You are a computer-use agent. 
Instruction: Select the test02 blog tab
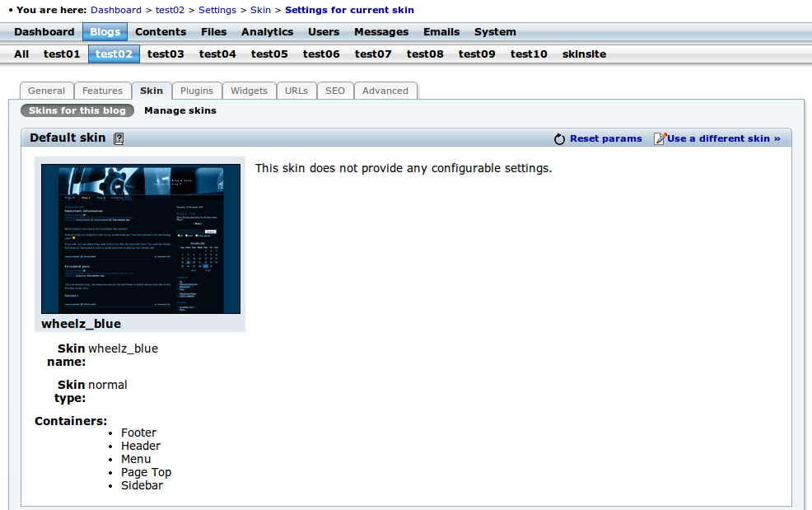point(114,54)
